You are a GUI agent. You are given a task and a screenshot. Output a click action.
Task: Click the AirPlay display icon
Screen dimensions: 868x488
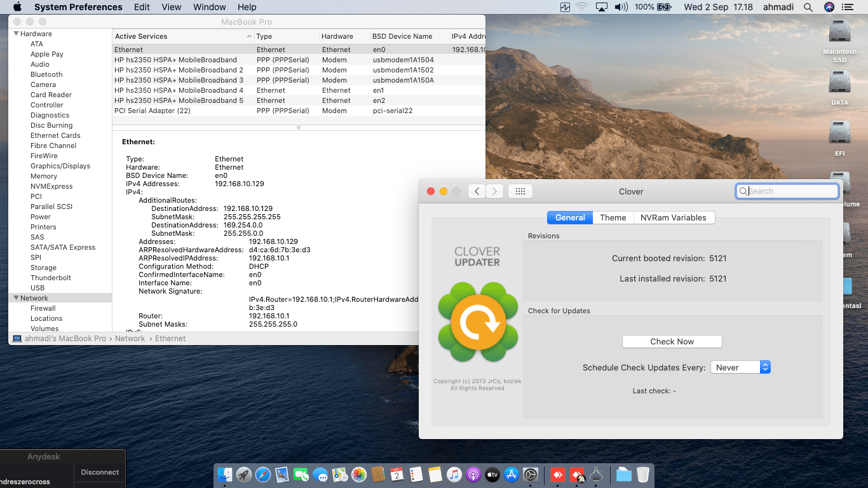click(602, 7)
